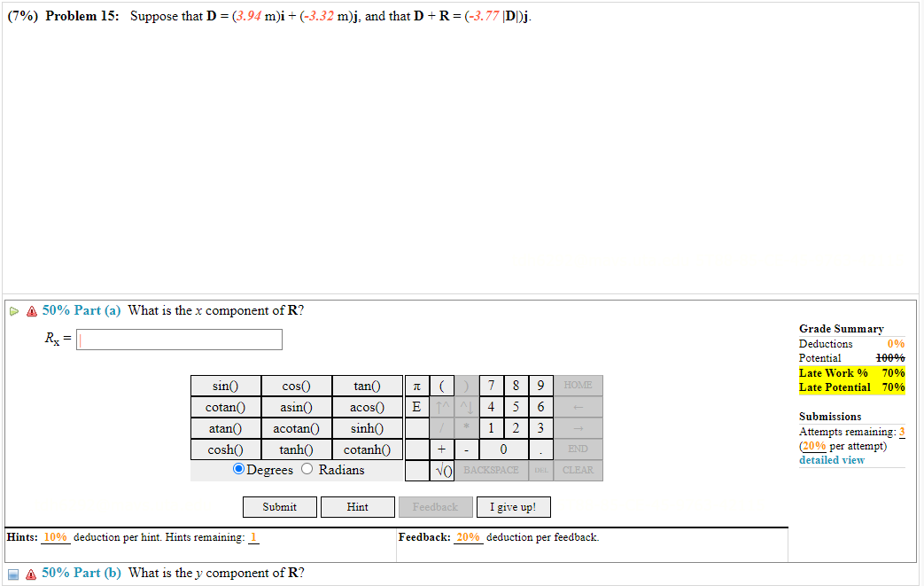The height and width of the screenshot is (586, 924).
Task: Collapse Part (a) using its triangle
Action: (x=13, y=310)
